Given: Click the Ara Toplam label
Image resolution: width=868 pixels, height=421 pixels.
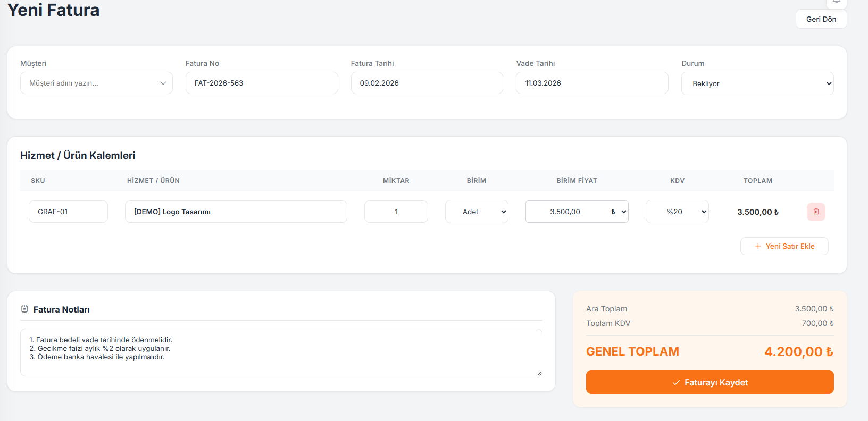Looking at the screenshot, I should point(606,309).
